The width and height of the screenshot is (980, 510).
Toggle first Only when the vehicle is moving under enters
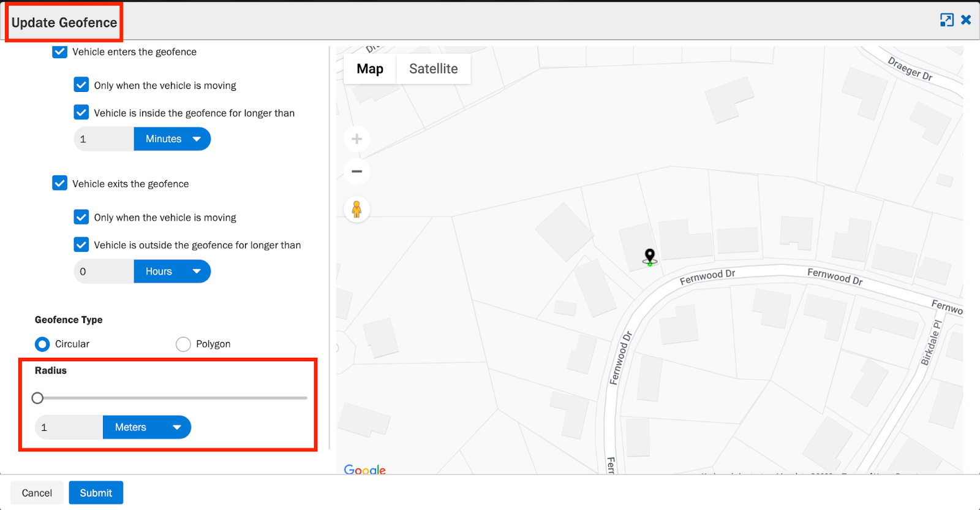[x=81, y=85]
